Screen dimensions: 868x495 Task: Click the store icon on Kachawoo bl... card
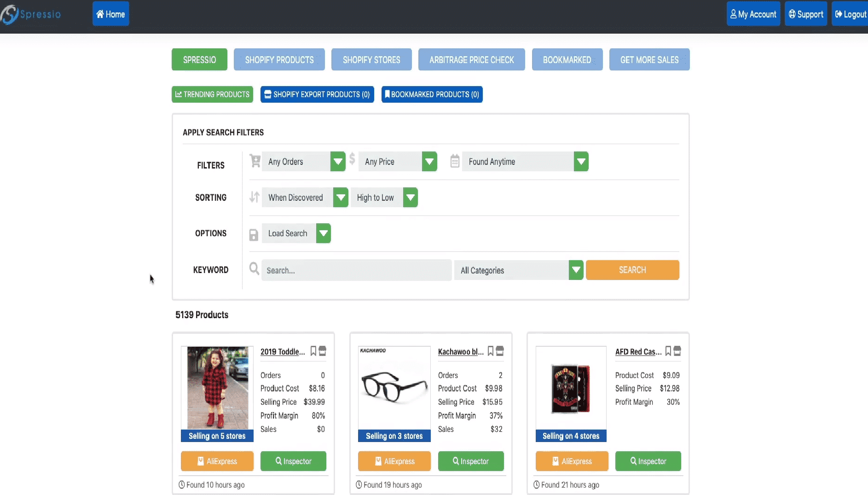[x=500, y=351]
